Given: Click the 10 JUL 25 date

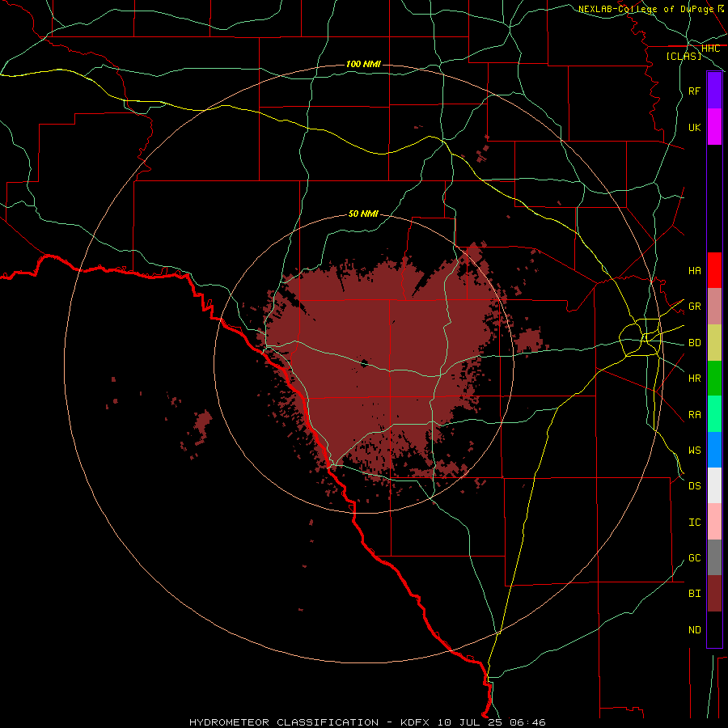Looking at the screenshot, I should pyautogui.click(x=470, y=722).
